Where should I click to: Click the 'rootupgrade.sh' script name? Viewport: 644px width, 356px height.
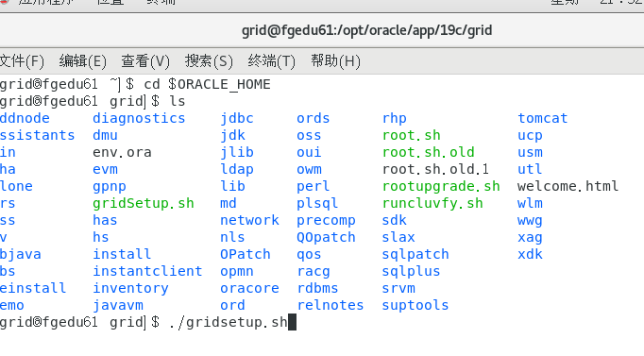coord(441,187)
